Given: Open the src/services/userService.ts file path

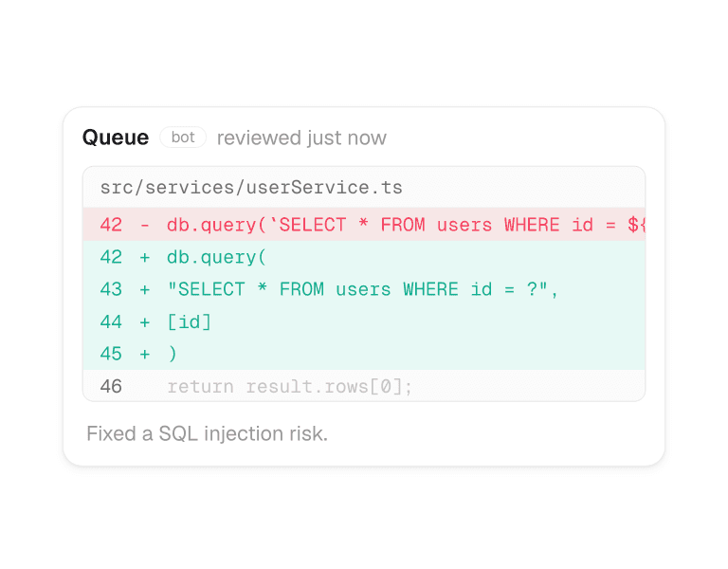Looking at the screenshot, I should tap(251, 187).
